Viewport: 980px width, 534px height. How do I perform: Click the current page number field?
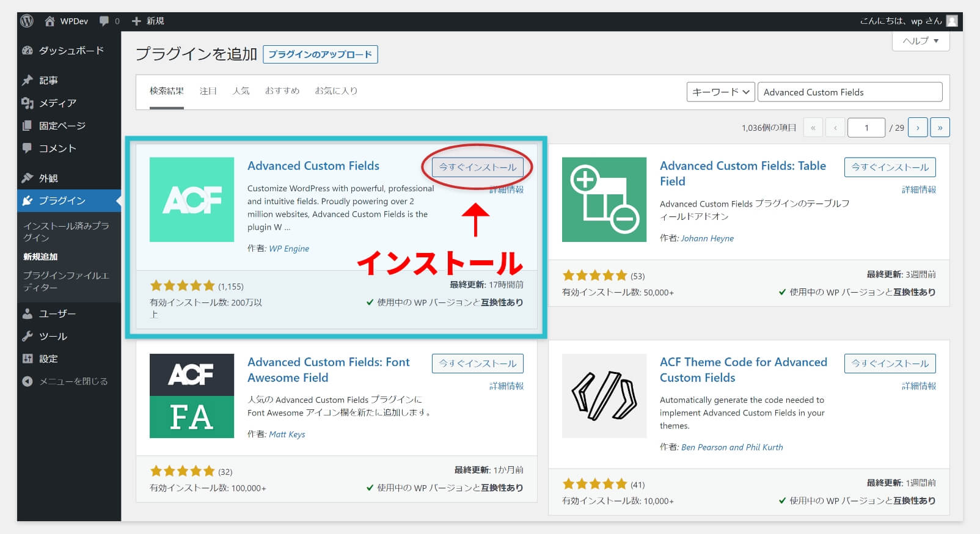click(866, 128)
